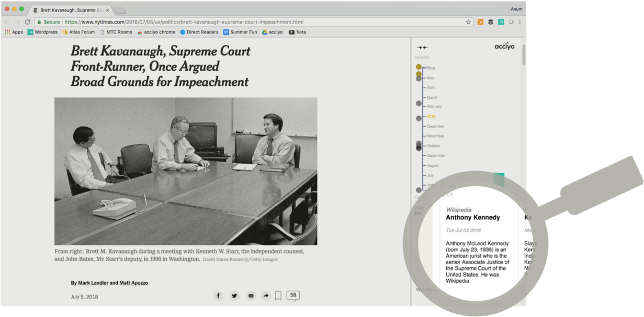The height and width of the screenshot is (317, 644).
Task: Open the MTC Rooms bookmark
Action: point(116,32)
